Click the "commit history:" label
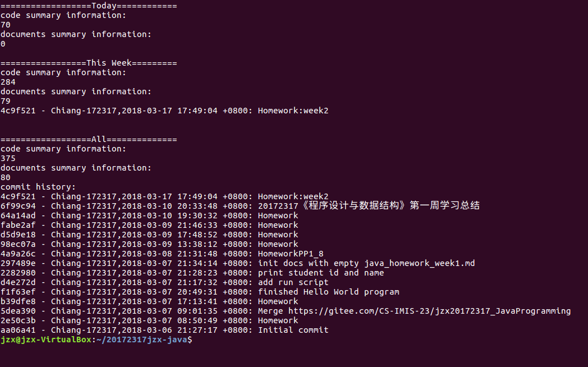 pos(38,187)
